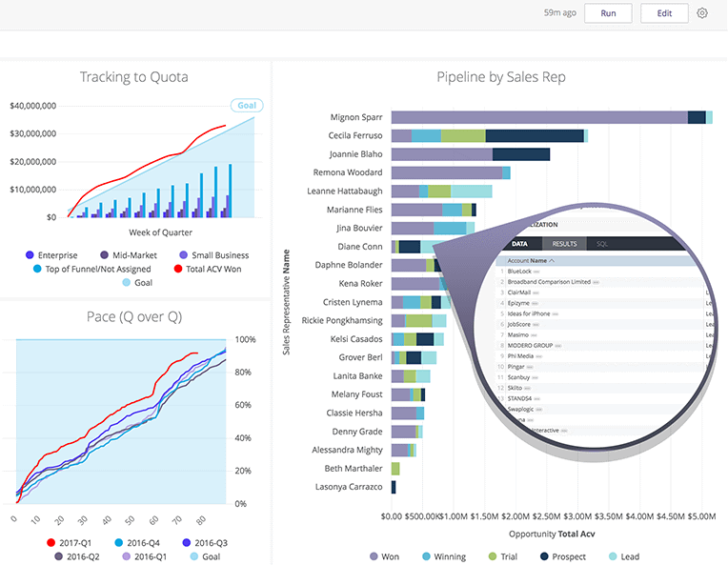Click the Goal badge on quota chart
The image size is (728, 565).
[246, 106]
